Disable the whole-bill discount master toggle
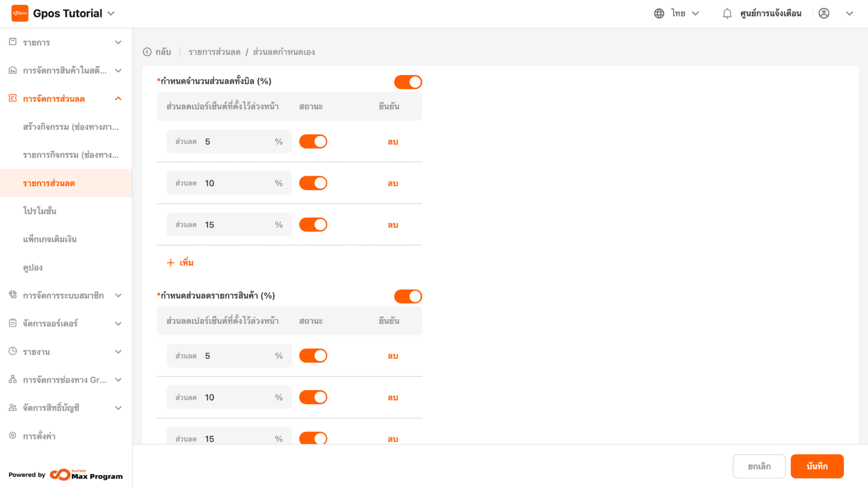The width and height of the screenshot is (868, 488). pos(408,82)
